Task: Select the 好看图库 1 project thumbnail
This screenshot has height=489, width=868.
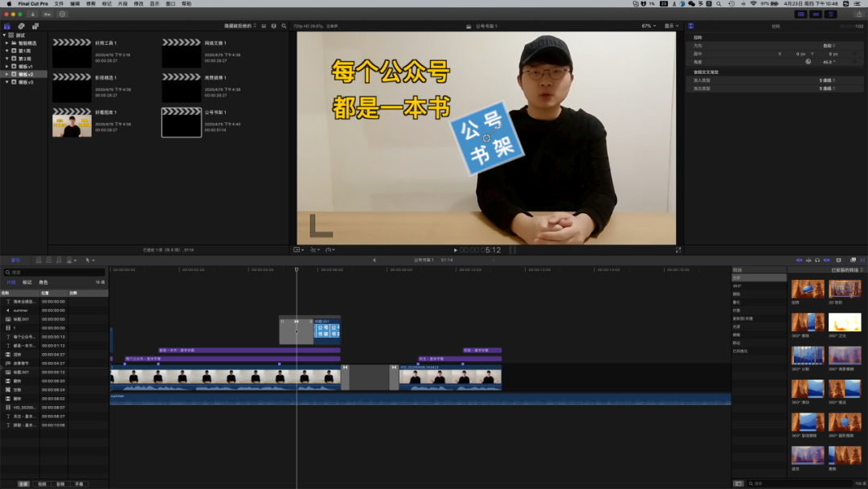Action: 72,123
